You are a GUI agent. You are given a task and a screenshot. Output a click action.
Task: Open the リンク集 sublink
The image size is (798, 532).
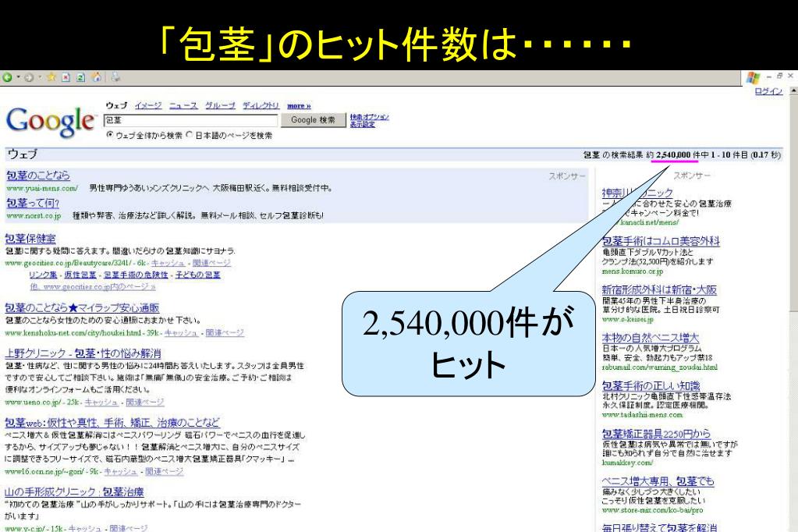pos(43,275)
